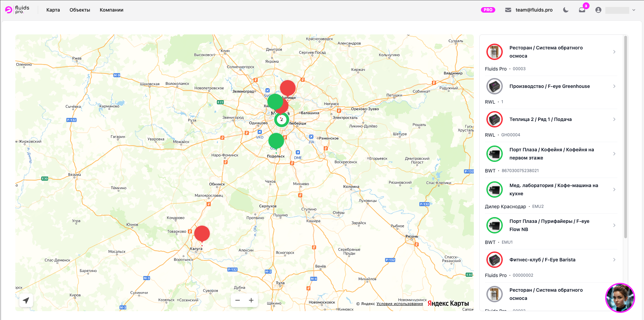Click the fluids pro logo
644x320 pixels.
point(17,10)
